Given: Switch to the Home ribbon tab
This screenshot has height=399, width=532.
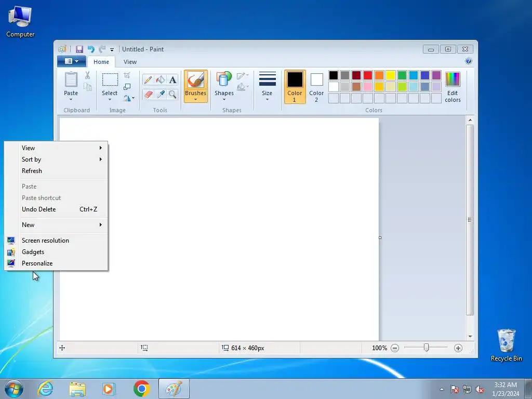Looking at the screenshot, I should (101, 62).
